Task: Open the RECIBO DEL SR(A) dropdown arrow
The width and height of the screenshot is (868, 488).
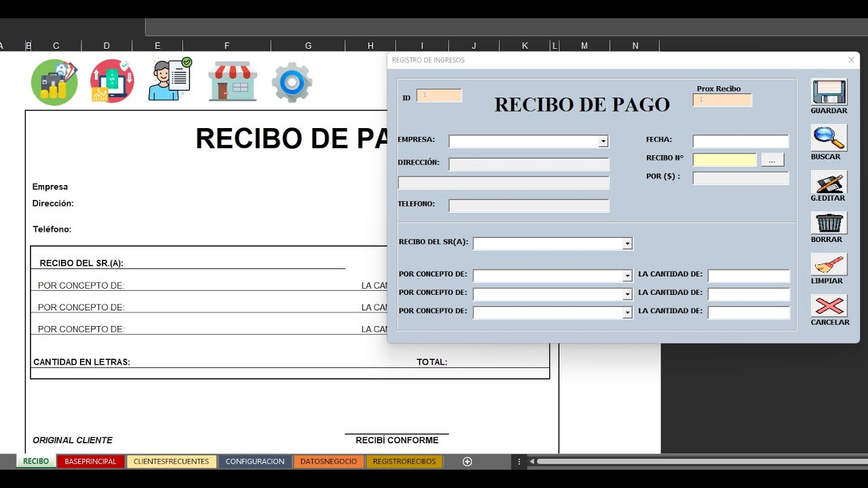Action: [627, 243]
